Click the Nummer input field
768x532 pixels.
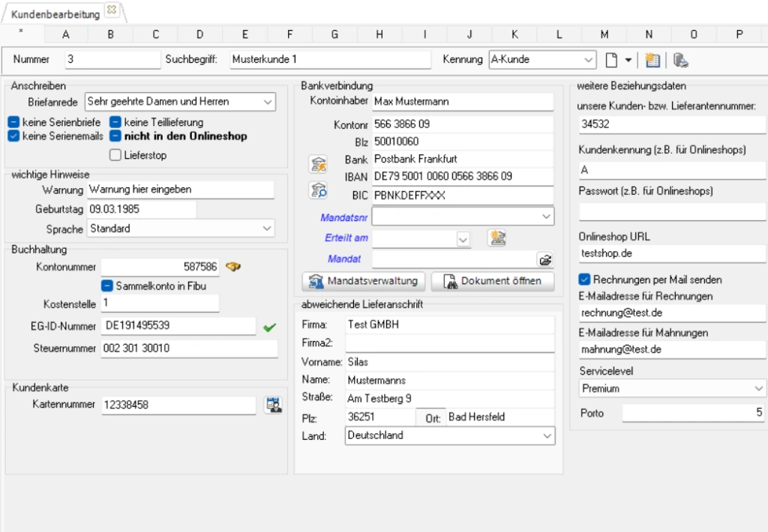[x=112, y=59]
